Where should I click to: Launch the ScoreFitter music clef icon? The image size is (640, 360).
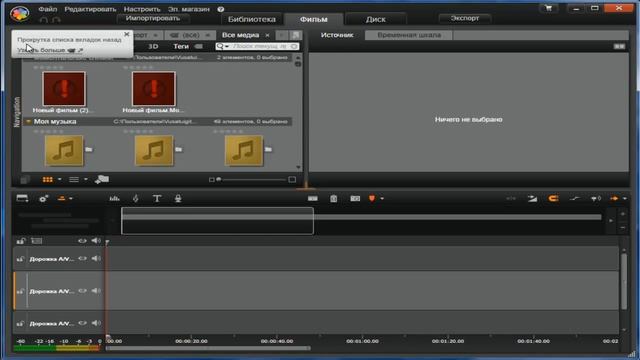(x=136, y=198)
